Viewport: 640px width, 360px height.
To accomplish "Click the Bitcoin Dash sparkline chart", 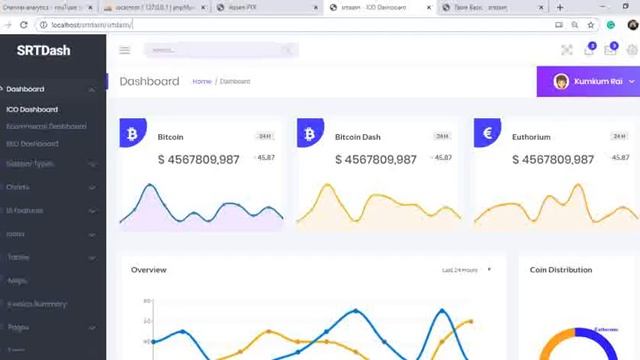I will [379, 207].
